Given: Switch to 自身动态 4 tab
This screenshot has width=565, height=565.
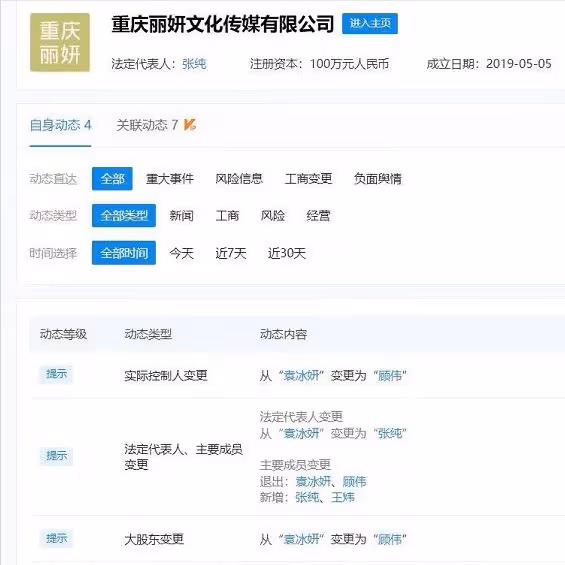Looking at the screenshot, I should click(x=61, y=125).
